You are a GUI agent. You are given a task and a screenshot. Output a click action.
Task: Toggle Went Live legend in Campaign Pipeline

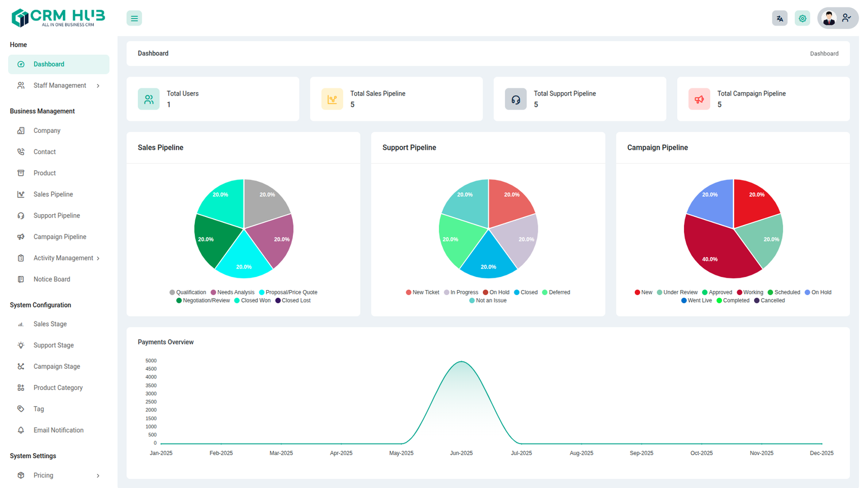click(697, 300)
